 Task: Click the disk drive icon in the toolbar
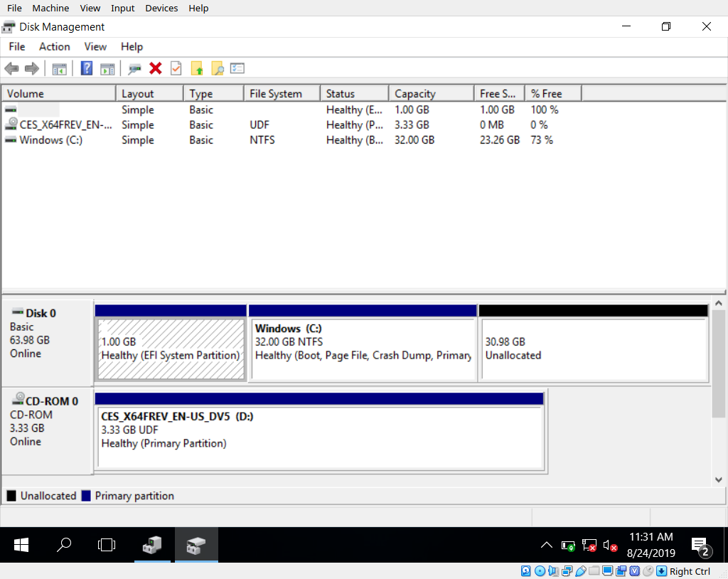[x=134, y=68]
